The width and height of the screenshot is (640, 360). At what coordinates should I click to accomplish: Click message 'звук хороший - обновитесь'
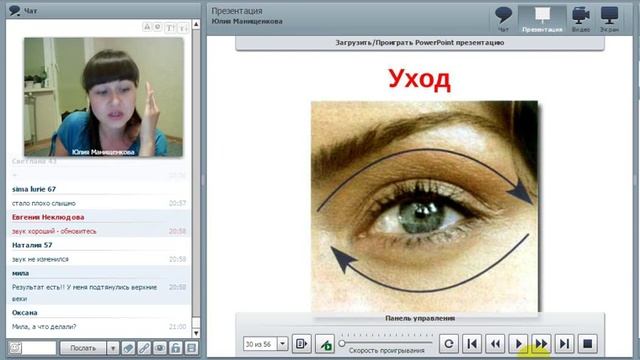coord(54,231)
